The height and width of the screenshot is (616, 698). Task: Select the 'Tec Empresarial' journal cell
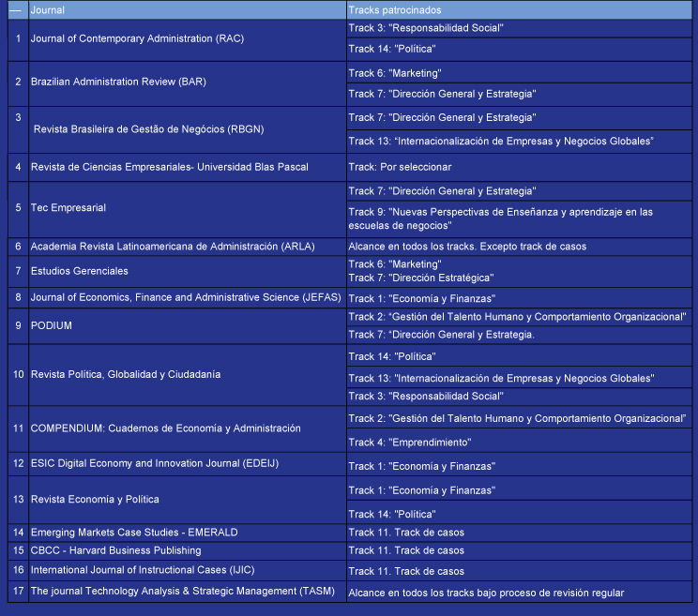[x=188, y=209]
